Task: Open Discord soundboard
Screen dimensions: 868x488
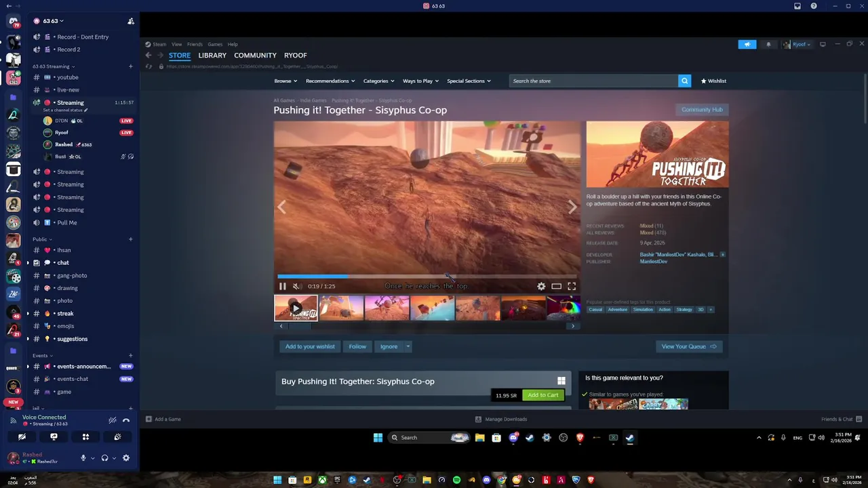Action: click(x=117, y=437)
